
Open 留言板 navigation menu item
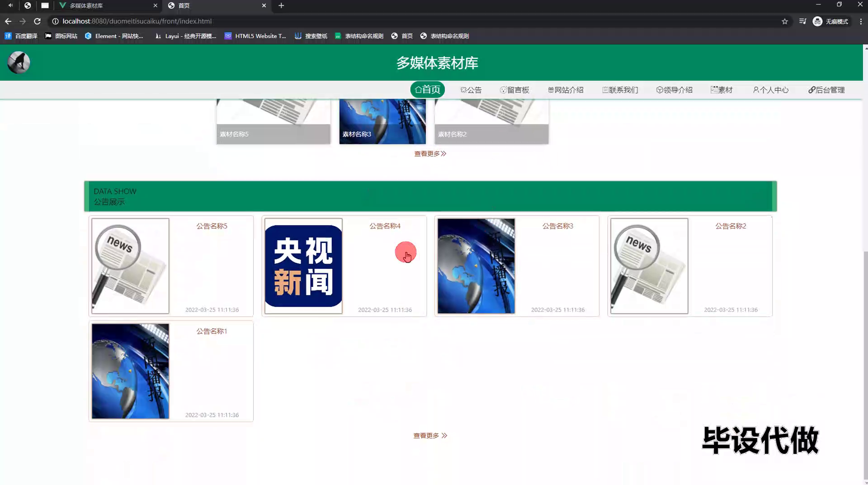pos(514,90)
